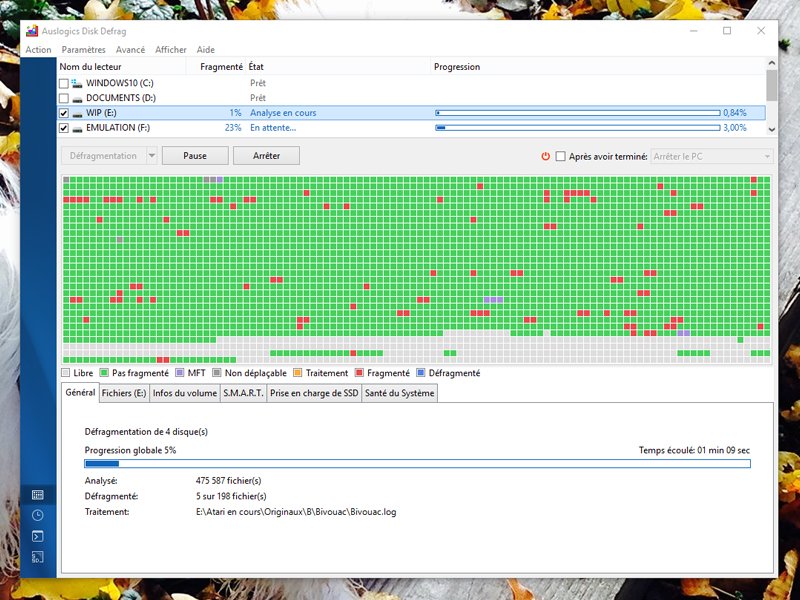
Task: Click the red power icon
Action: 545,156
